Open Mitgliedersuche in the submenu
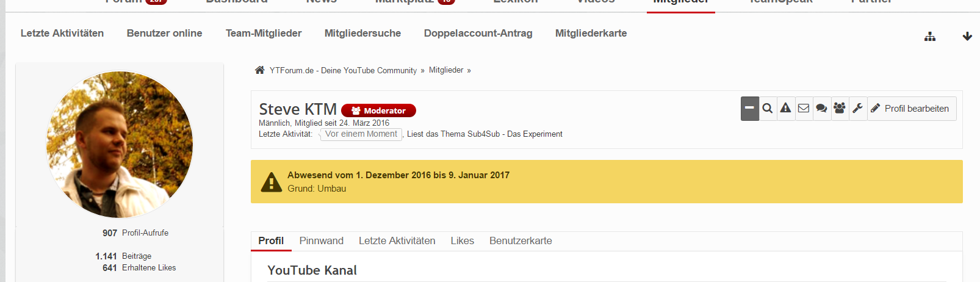The width and height of the screenshot is (980, 282). [x=362, y=34]
